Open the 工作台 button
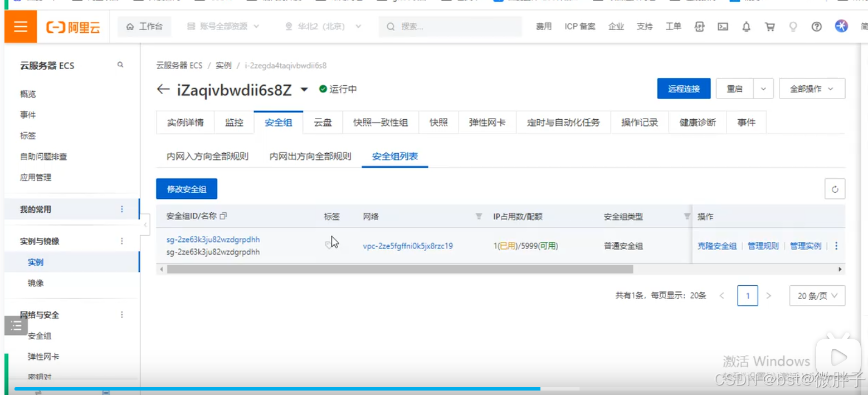This screenshot has width=868, height=395. (144, 26)
